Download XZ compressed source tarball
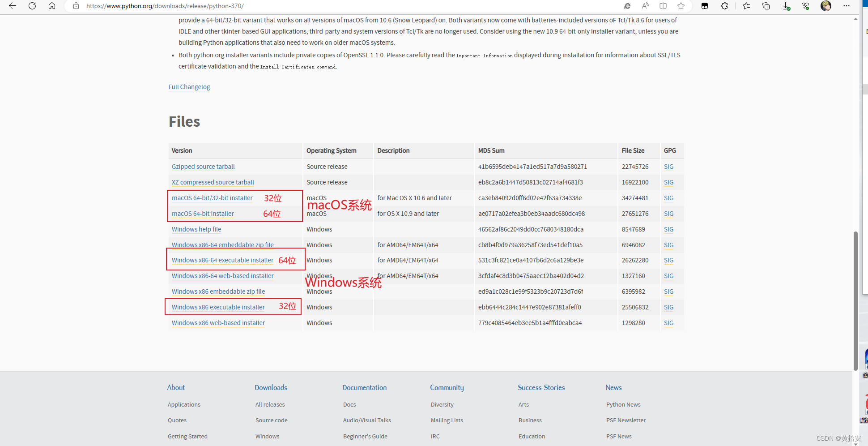 (x=213, y=182)
